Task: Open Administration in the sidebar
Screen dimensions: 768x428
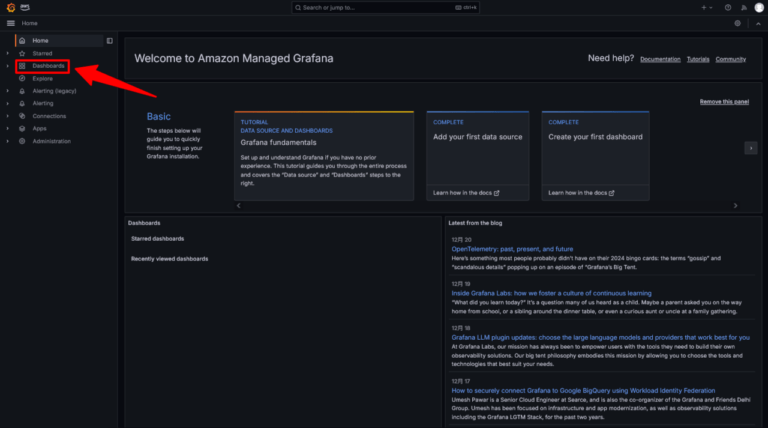Action: pos(51,141)
